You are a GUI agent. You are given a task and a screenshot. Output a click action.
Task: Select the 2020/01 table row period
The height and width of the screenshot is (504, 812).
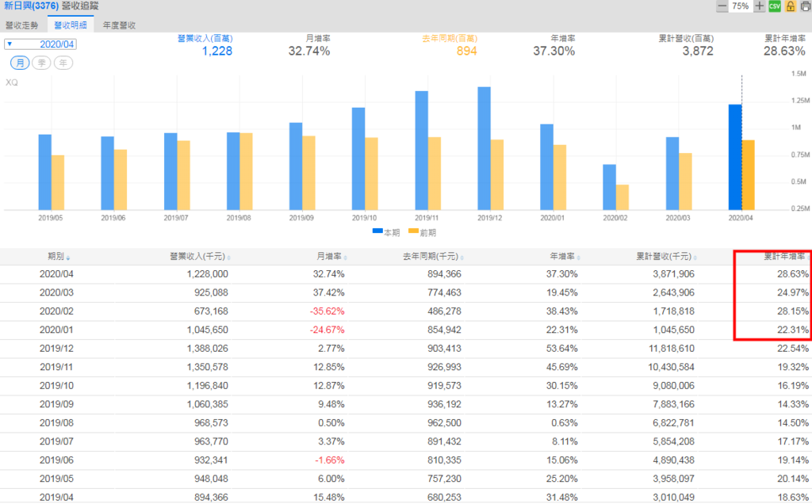(56, 330)
